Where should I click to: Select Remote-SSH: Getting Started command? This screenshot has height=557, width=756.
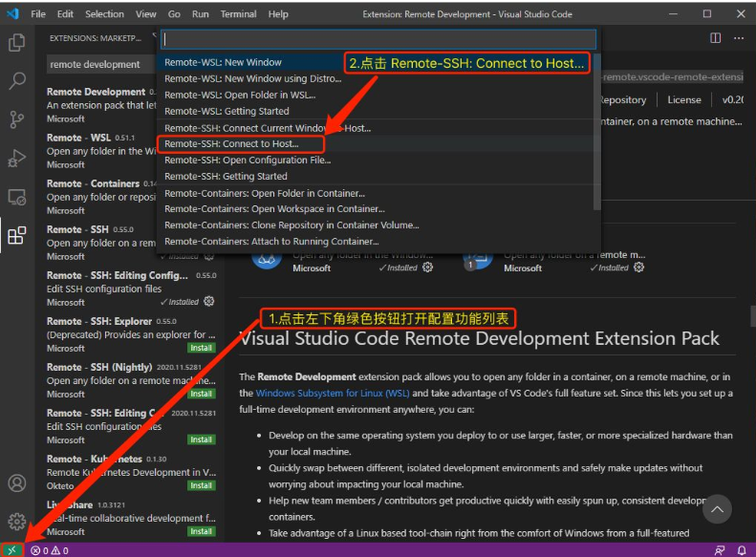tap(376, 177)
